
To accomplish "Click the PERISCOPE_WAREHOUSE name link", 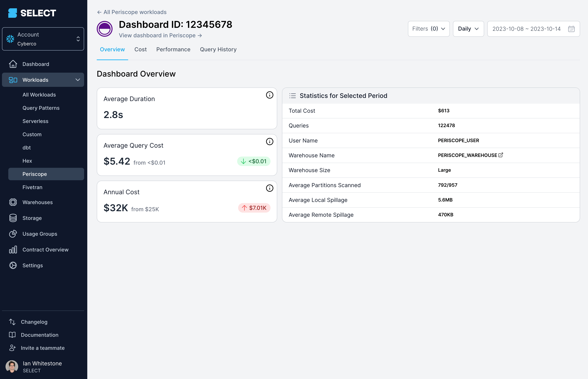I will (467, 155).
